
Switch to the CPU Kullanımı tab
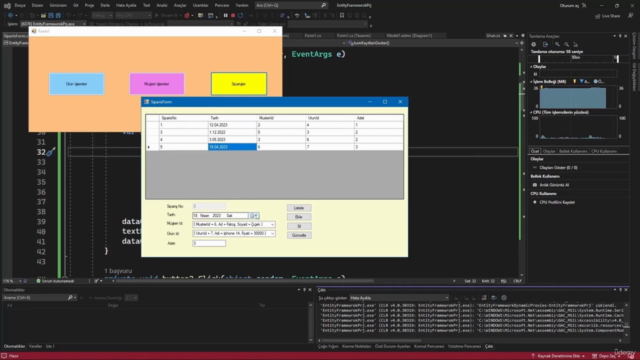[x=604, y=151]
